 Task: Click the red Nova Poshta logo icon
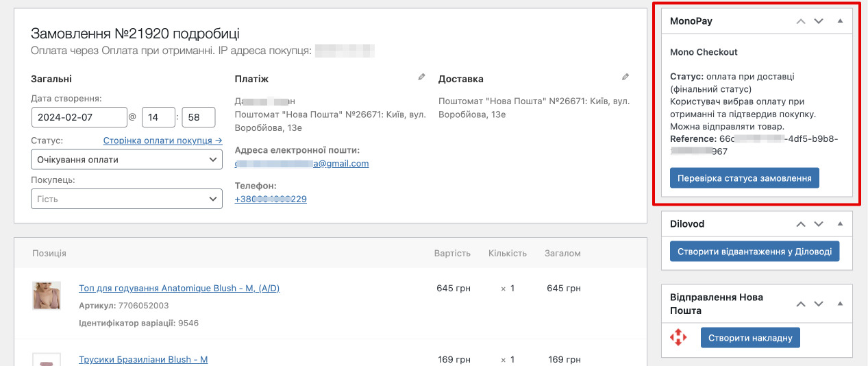coord(678,337)
